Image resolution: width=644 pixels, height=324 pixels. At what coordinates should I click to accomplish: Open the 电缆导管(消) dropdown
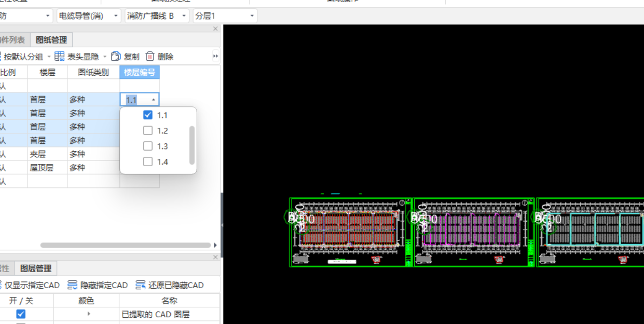click(x=116, y=16)
